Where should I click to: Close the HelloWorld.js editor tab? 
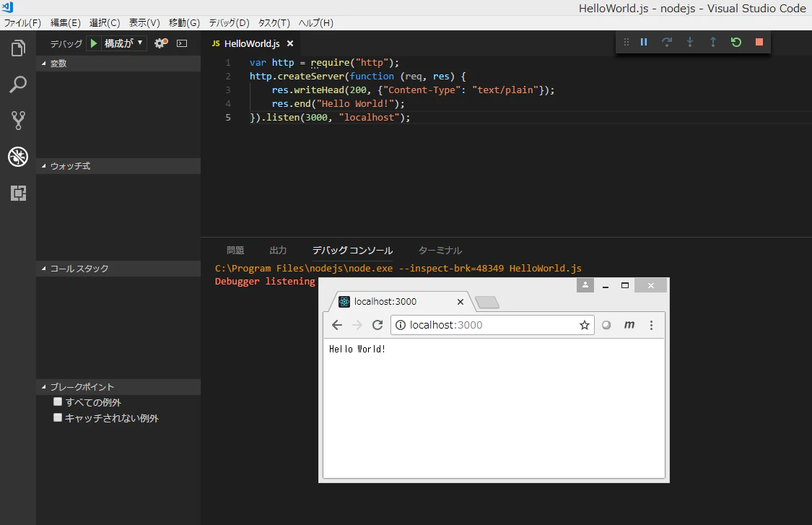pos(290,43)
